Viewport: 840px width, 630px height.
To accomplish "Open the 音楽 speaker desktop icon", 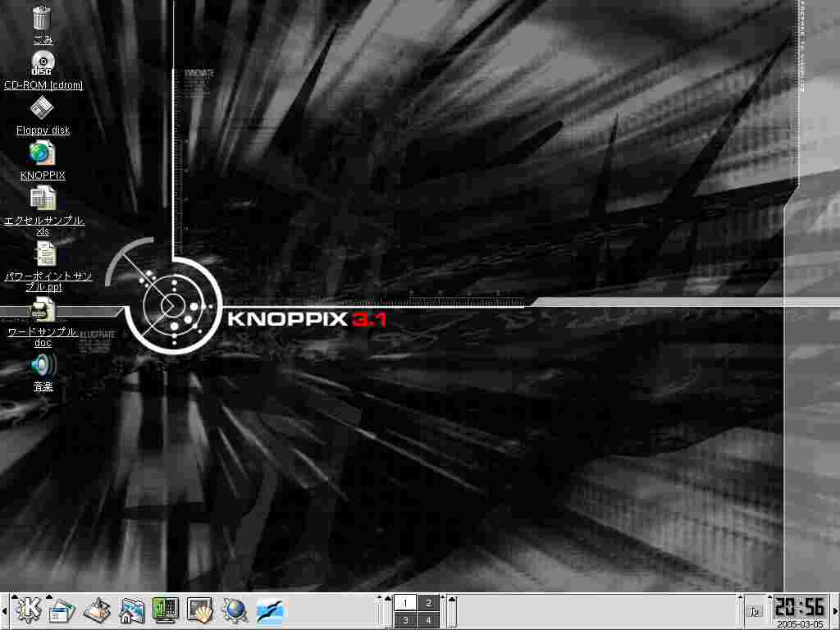I will [43, 365].
